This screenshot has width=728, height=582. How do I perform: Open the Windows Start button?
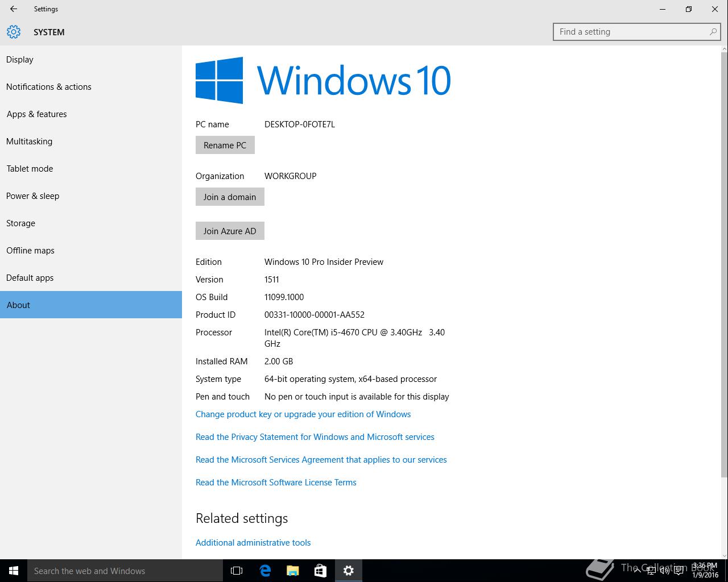[14, 571]
